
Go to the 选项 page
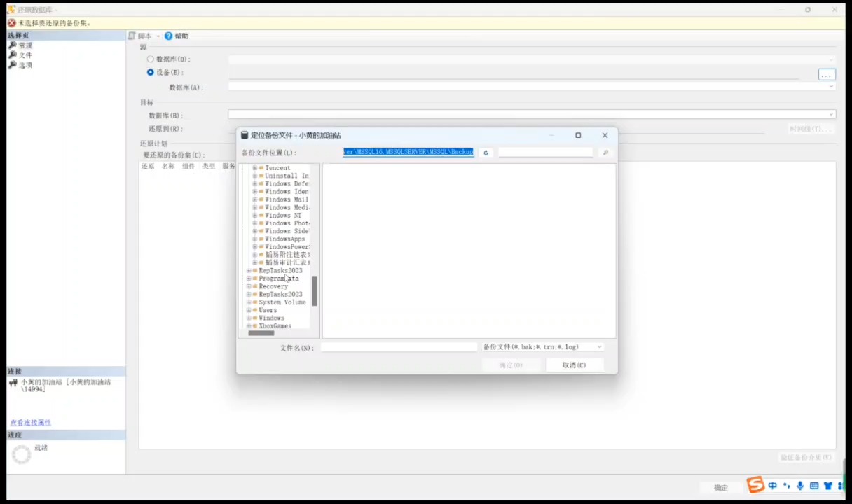(x=25, y=65)
